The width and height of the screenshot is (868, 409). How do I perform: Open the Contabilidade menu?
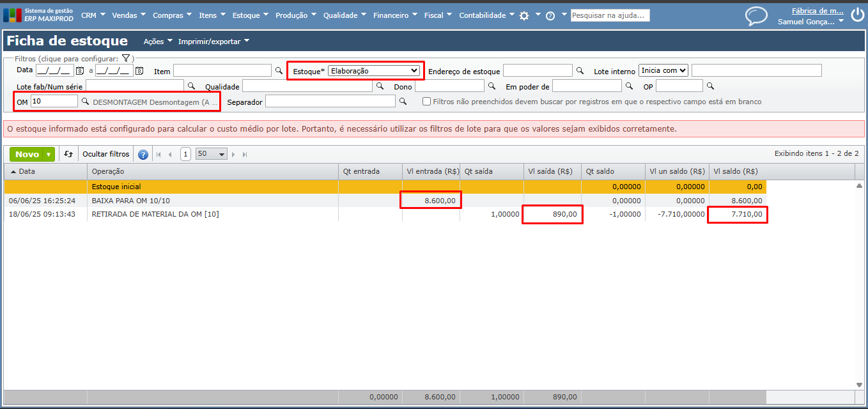click(x=487, y=15)
